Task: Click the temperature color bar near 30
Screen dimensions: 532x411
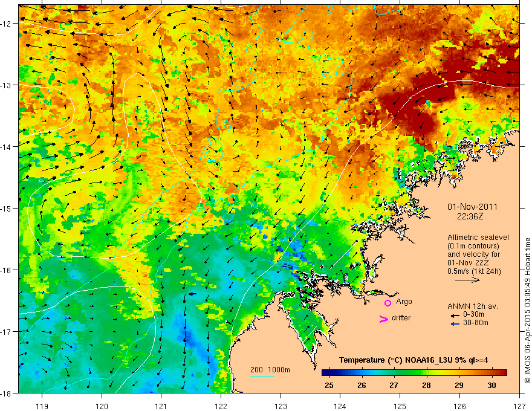Action: tap(491, 373)
